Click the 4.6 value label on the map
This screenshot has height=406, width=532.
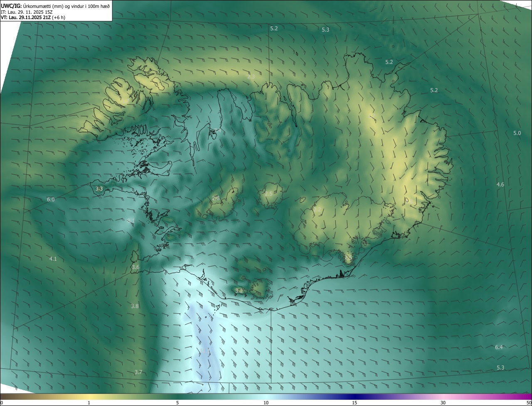[500, 184]
